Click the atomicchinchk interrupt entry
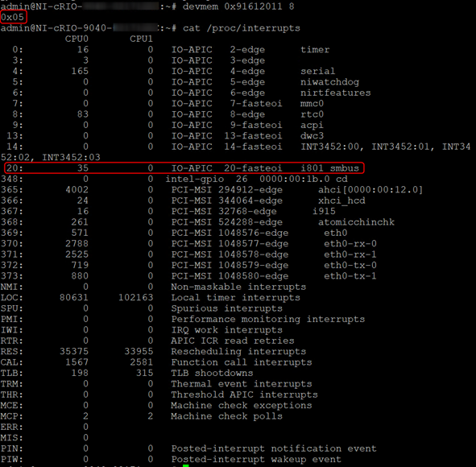Image resolution: width=476 pixels, height=467 pixels. coord(356,222)
